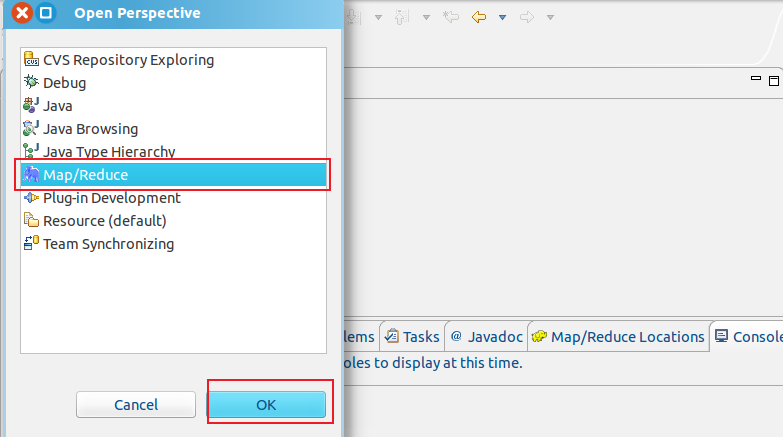Click the Java Browsing icon
783x437 pixels.
tap(31, 128)
